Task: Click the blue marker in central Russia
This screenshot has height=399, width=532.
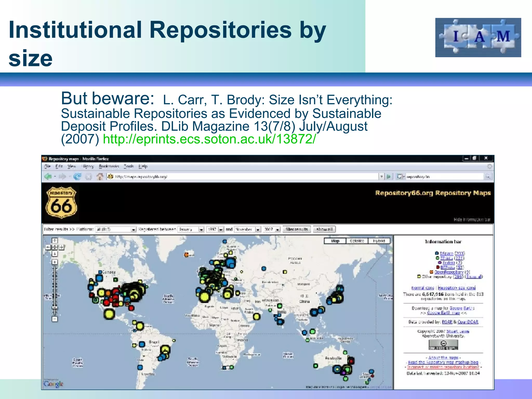Action: (x=264, y=268)
